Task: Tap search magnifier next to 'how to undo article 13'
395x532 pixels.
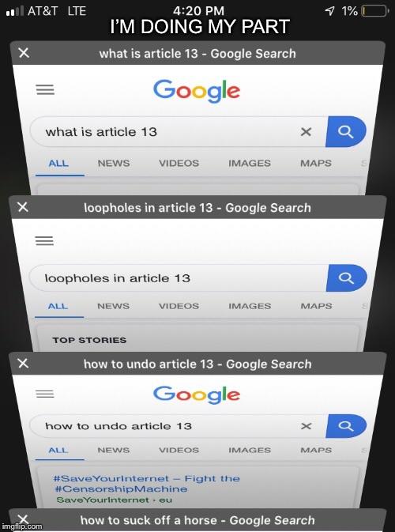Action: (x=346, y=426)
